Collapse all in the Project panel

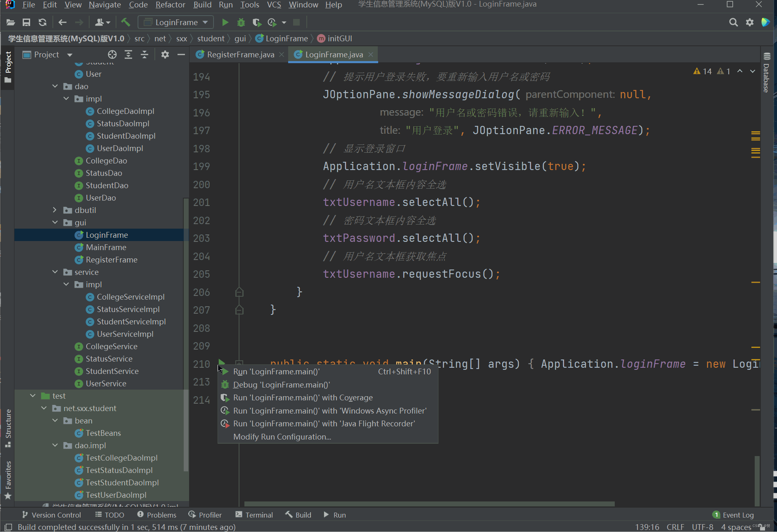145,54
